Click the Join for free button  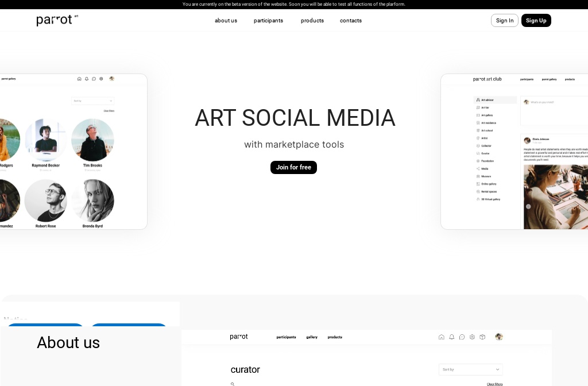293,167
